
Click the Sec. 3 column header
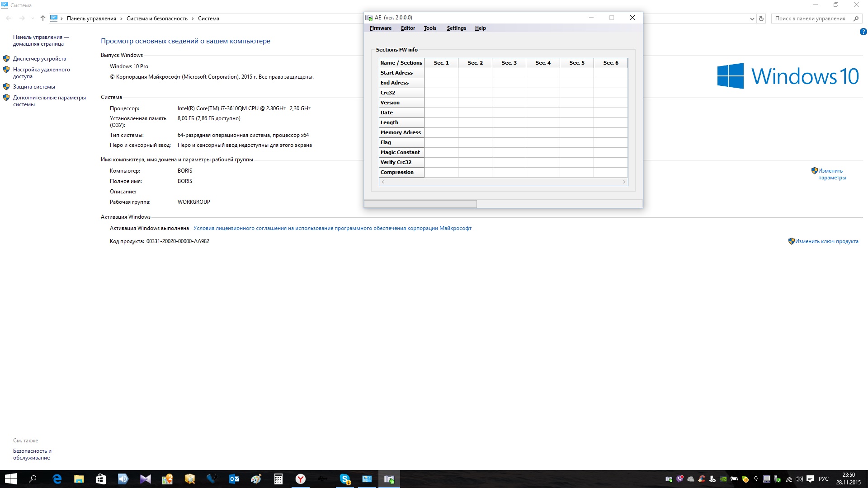tap(509, 63)
